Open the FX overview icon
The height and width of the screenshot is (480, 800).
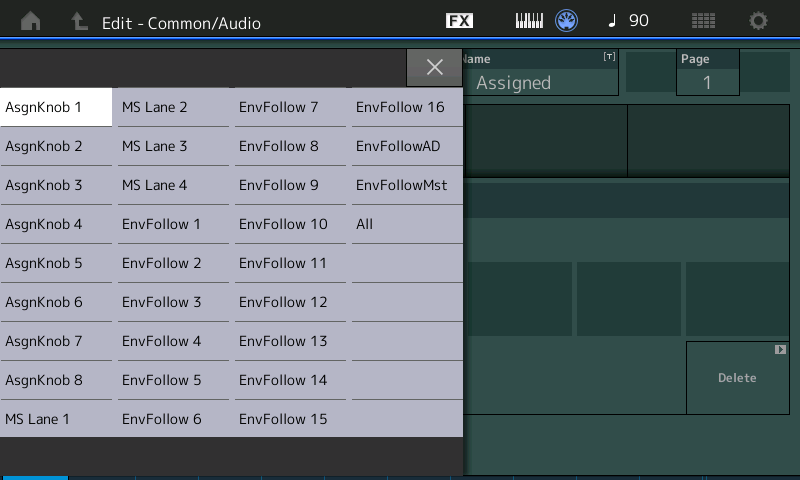(459, 21)
